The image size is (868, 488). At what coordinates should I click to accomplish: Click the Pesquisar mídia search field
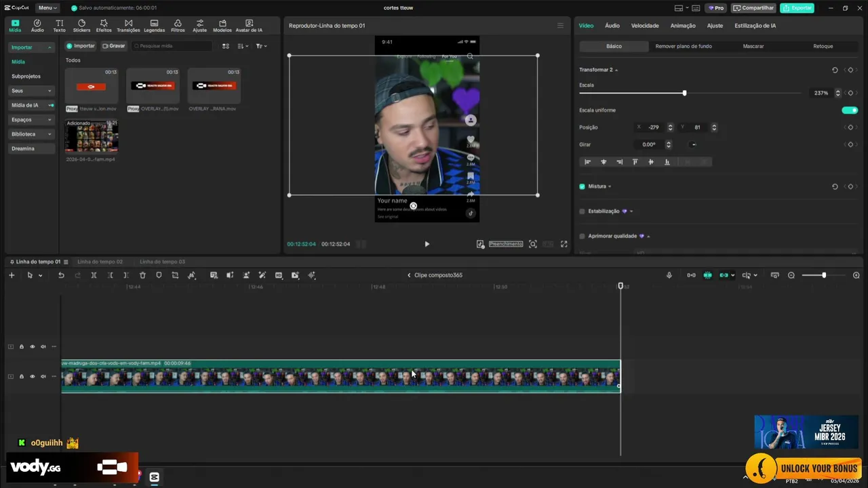(x=172, y=46)
